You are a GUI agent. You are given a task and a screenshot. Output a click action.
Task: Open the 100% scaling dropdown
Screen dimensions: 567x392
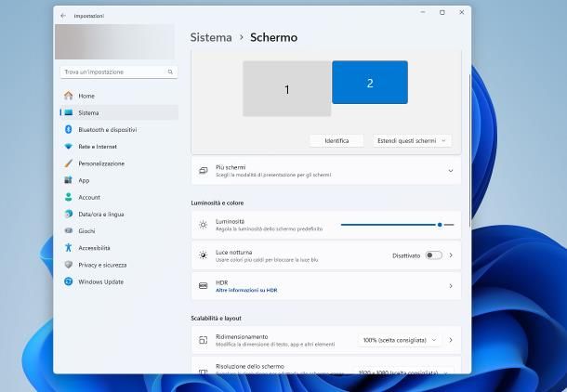[x=400, y=340]
